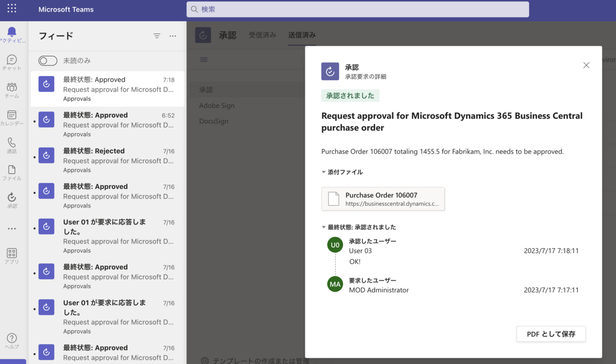Open the Purchase Order 106007 attachment link
This screenshot has width=616, height=364.
point(383,198)
